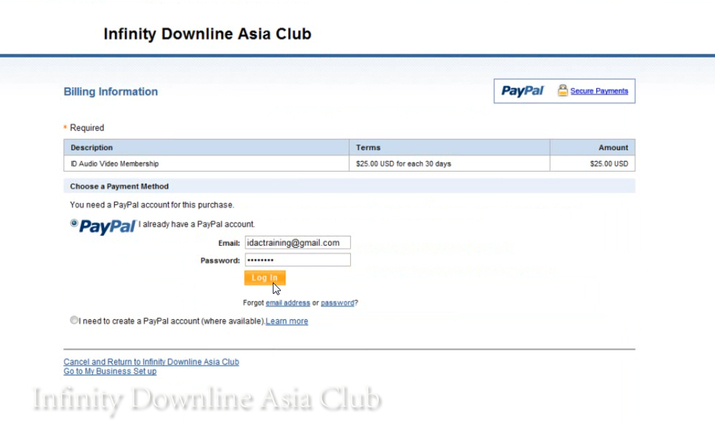
Task: Open 'Go to My Business Set up' link
Action: 110,371
